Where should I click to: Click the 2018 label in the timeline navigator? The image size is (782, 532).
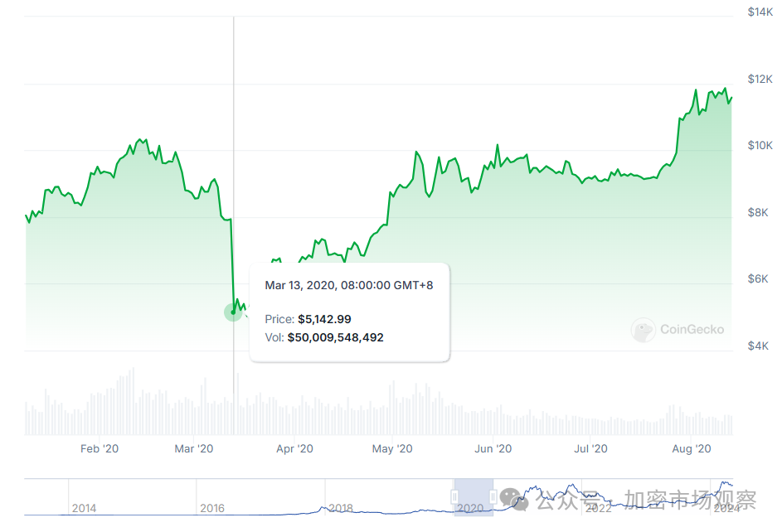pos(341,508)
